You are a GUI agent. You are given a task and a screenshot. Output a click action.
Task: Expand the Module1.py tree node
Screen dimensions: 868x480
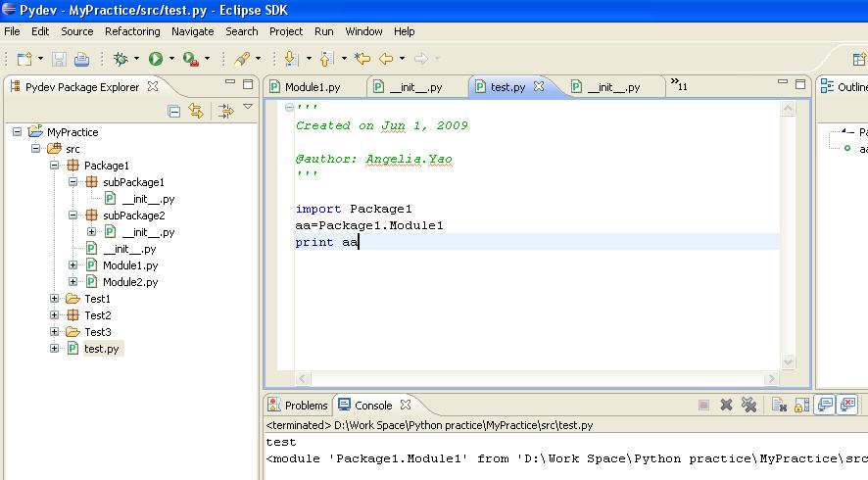tap(72, 265)
